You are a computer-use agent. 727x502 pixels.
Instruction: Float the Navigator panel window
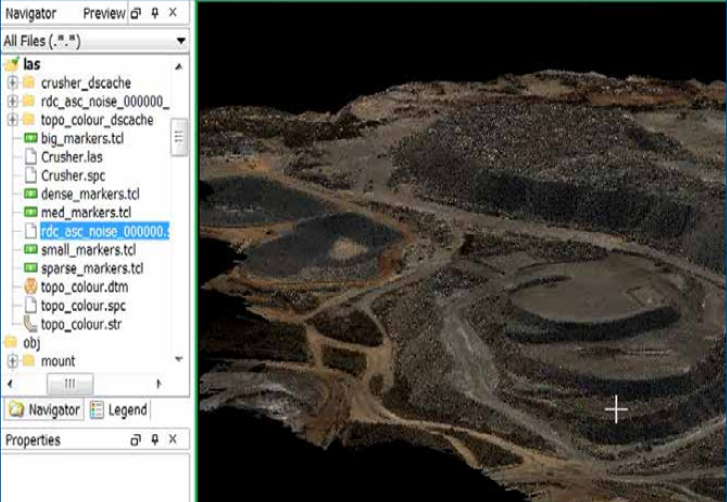click(136, 13)
